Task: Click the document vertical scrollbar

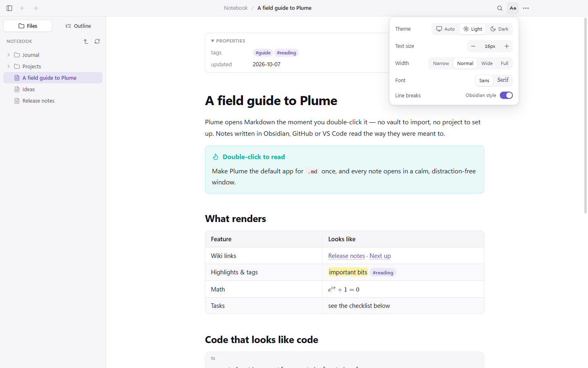Action: (586, 116)
